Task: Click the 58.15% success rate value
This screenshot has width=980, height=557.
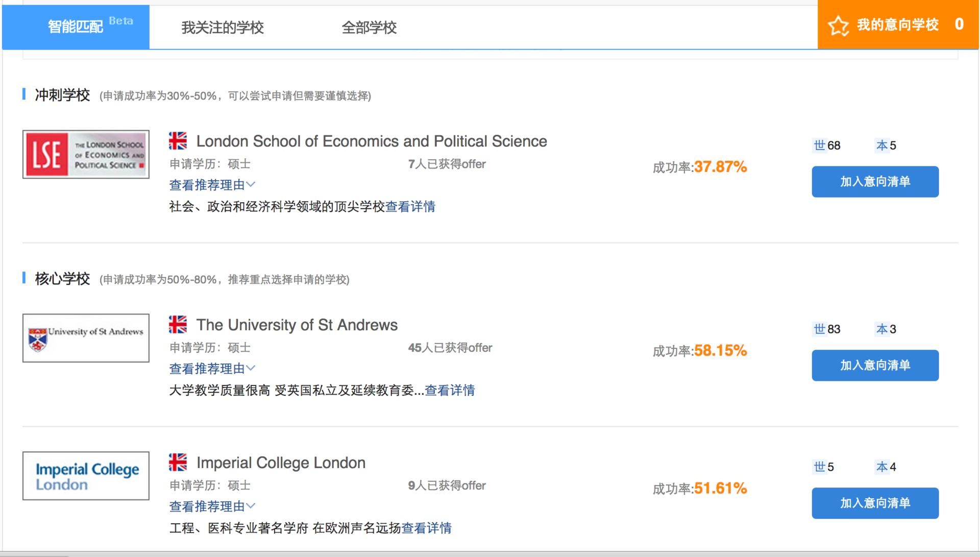Action: point(720,351)
